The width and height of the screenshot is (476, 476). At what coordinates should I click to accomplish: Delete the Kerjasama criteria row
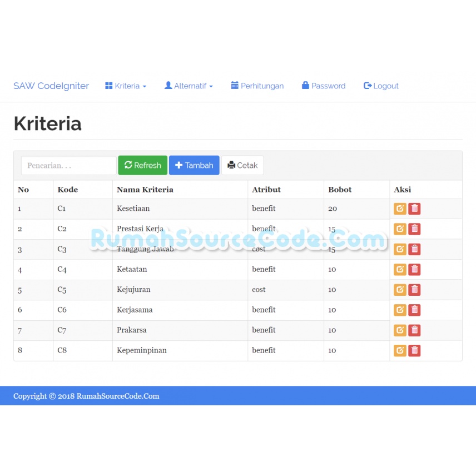[x=414, y=310]
